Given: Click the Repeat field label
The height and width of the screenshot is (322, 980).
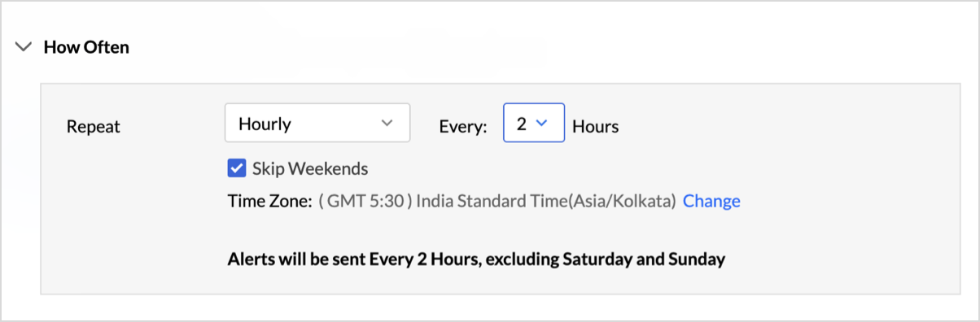Looking at the screenshot, I should (x=93, y=127).
